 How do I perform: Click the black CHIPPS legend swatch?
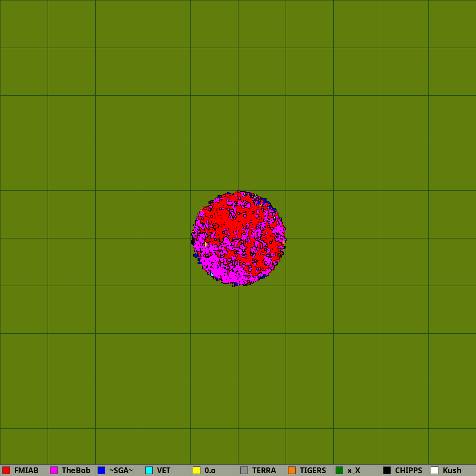coord(387,470)
